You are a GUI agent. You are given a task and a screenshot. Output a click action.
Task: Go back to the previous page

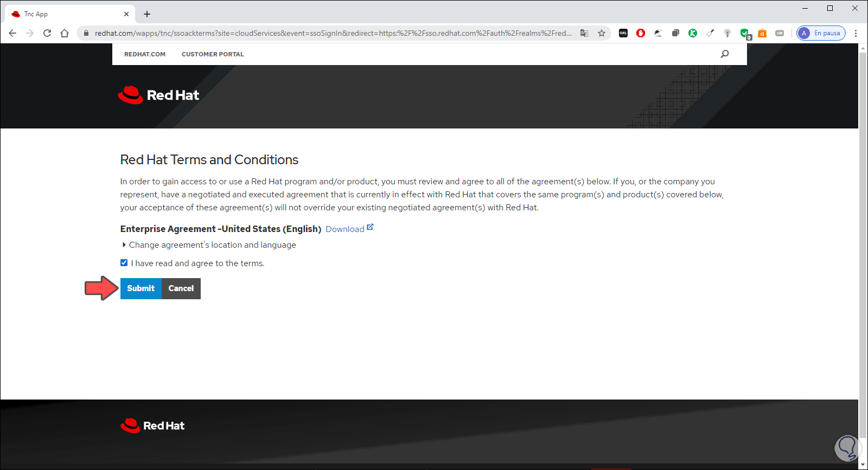(12, 33)
